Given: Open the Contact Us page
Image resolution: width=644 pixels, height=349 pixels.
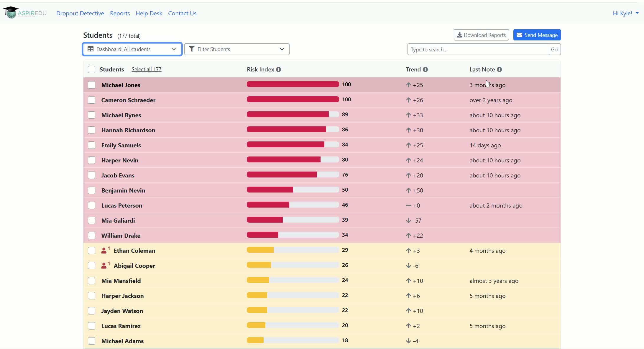Looking at the screenshot, I should point(182,13).
